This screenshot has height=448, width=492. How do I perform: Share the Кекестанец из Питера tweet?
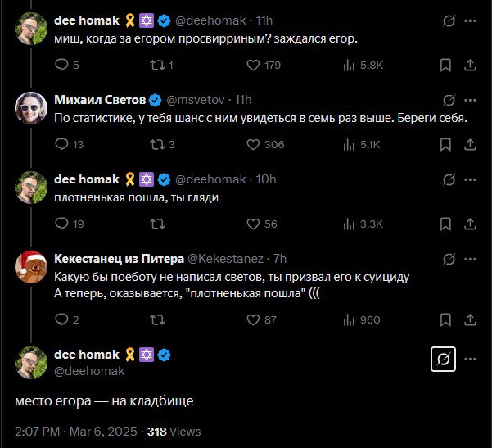pyautogui.click(x=471, y=319)
